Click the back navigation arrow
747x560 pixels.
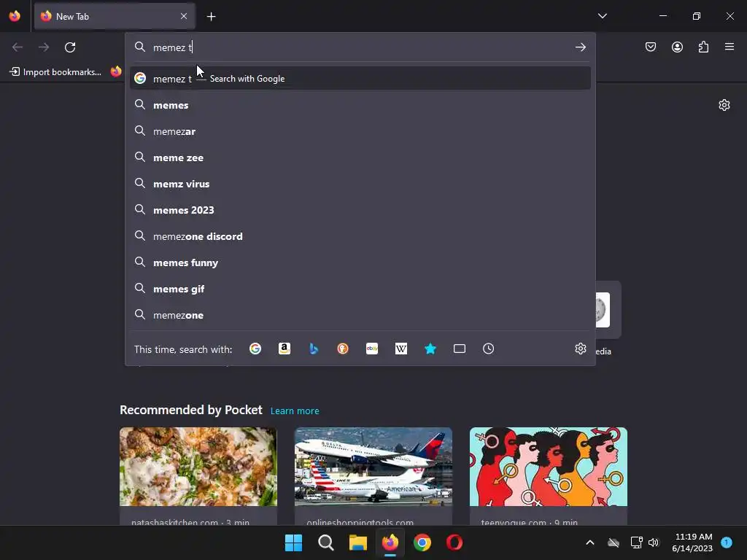pos(18,47)
